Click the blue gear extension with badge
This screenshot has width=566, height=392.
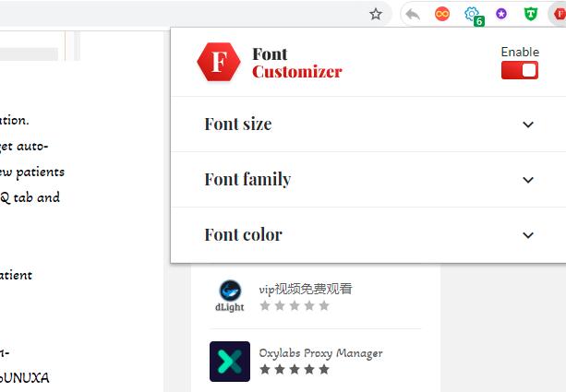(473, 15)
